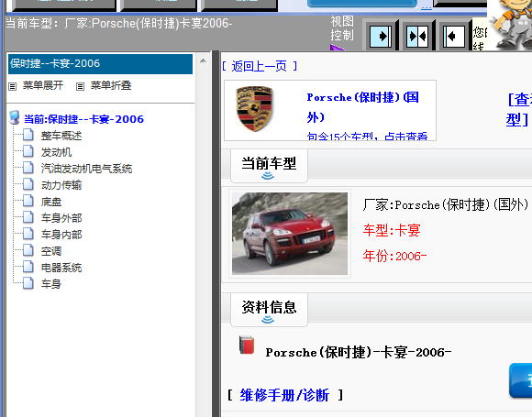
Task: Collapse all menus with 菜单折叠
Action: [104, 85]
